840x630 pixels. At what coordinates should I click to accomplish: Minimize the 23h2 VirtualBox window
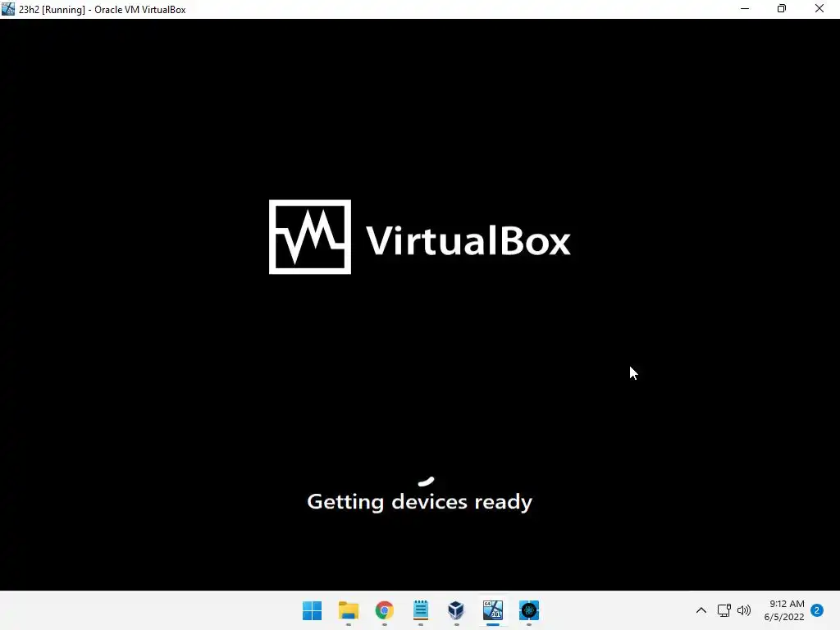[745, 8]
